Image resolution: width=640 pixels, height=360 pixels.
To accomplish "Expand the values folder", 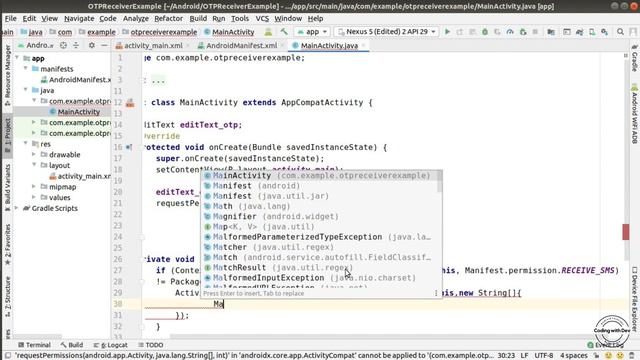I will [34, 197].
